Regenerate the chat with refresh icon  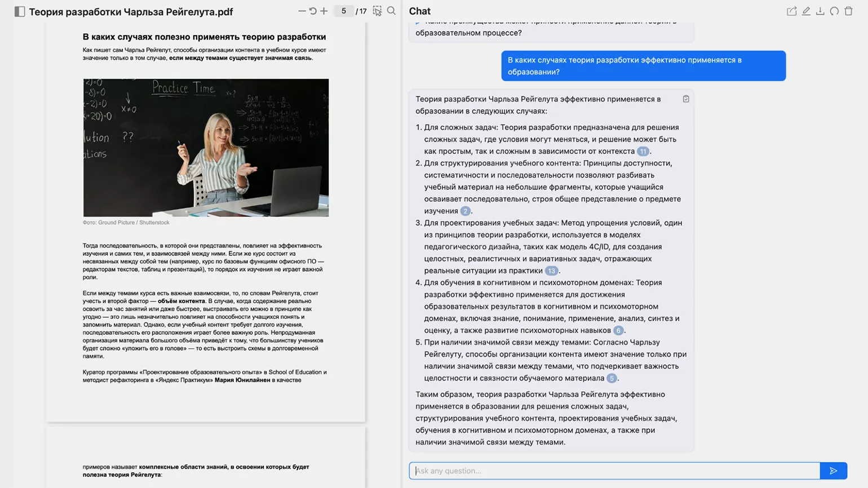click(834, 11)
